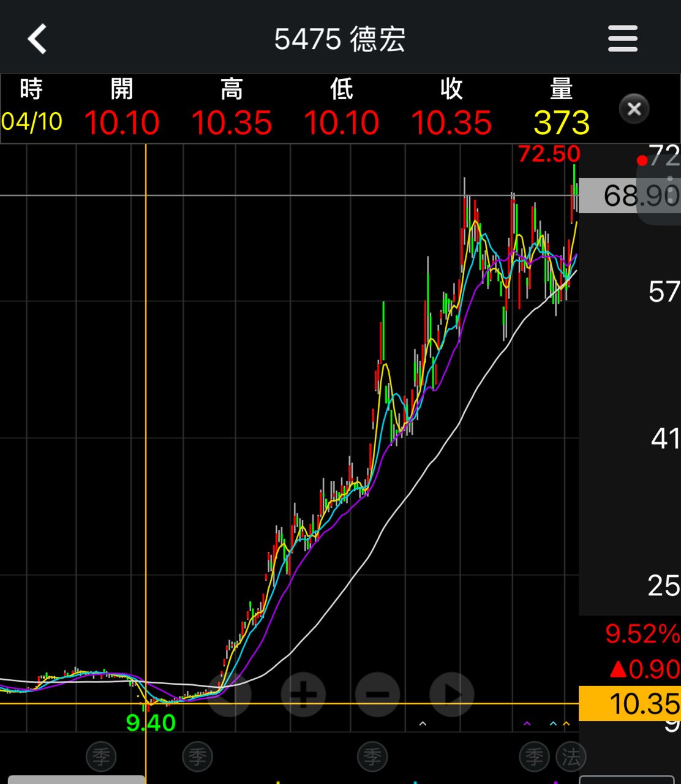
Task: Tap the leftmost 季 quarterly marker
Action: pyautogui.click(x=101, y=757)
